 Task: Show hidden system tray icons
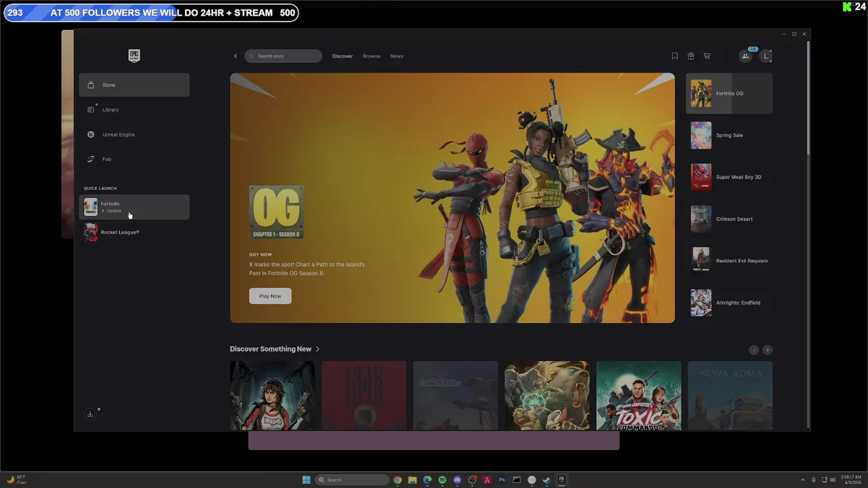803,480
